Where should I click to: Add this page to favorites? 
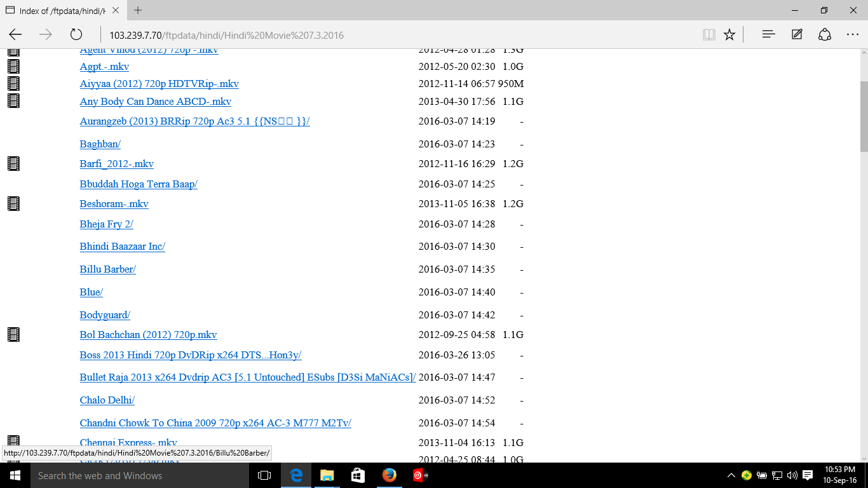729,35
